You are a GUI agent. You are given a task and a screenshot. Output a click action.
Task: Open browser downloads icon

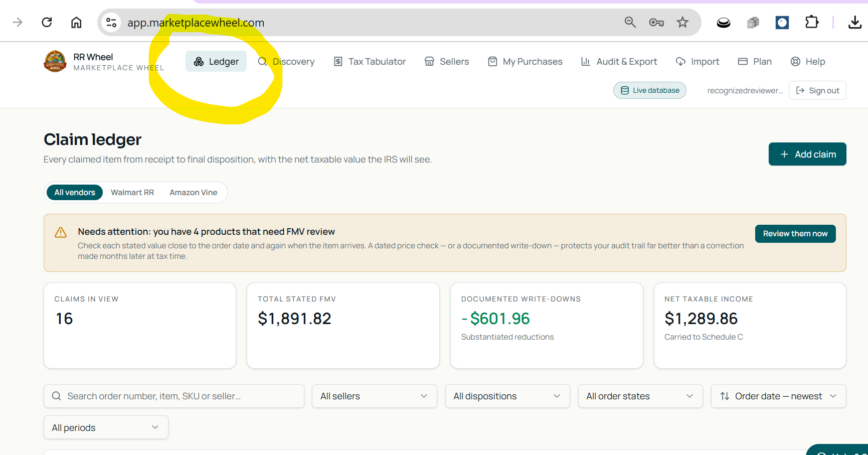click(x=855, y=22)
